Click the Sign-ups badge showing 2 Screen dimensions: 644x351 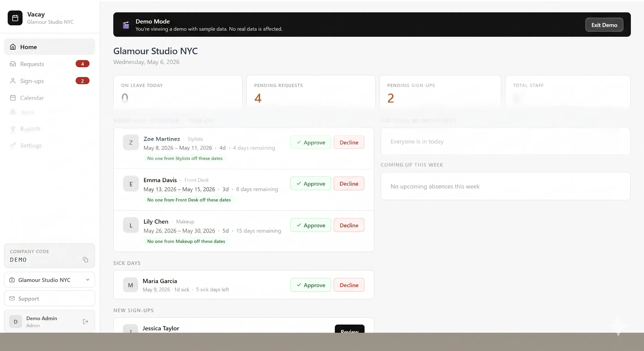tap(83, 81)
